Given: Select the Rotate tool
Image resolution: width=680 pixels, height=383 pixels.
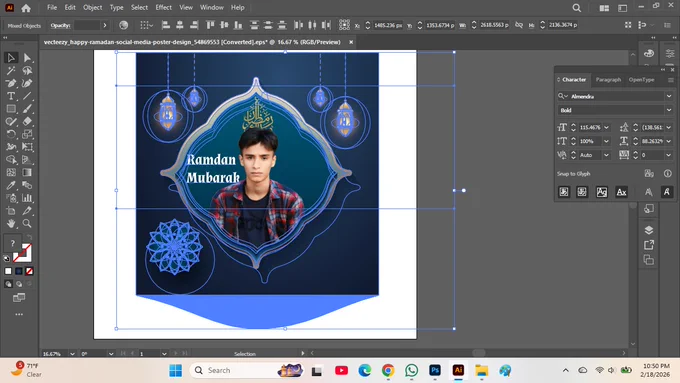Looking at the screenshot, I should coord(11,134).
